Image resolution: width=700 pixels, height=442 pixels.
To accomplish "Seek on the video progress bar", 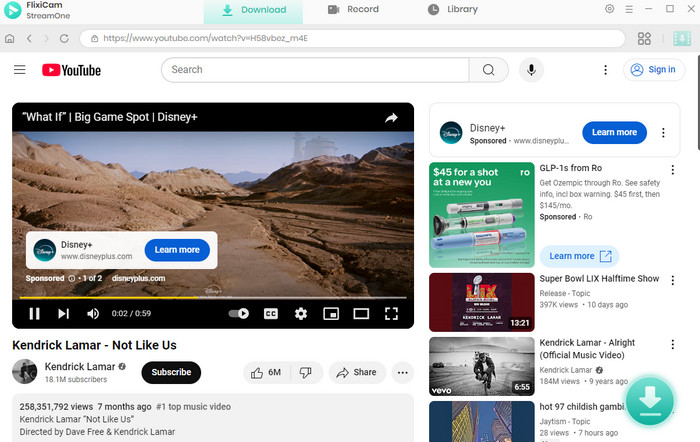I will 213,297.
